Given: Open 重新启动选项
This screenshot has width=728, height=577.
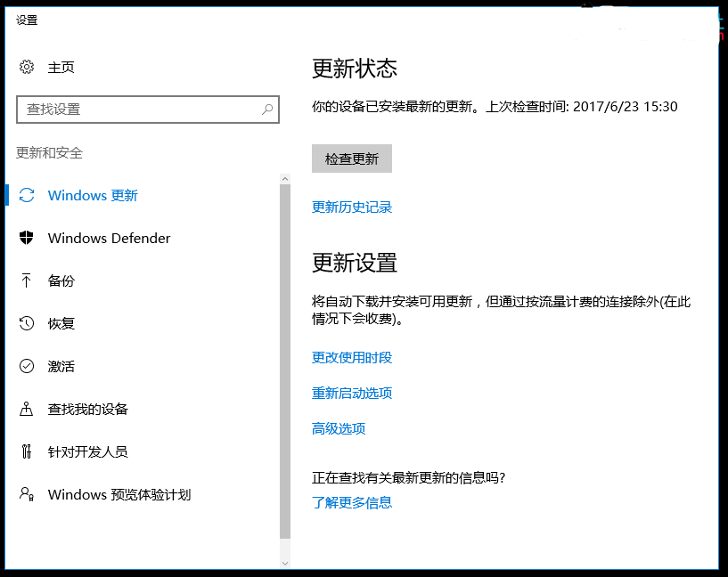Looking at the screenshot, I should coord(353,393).
